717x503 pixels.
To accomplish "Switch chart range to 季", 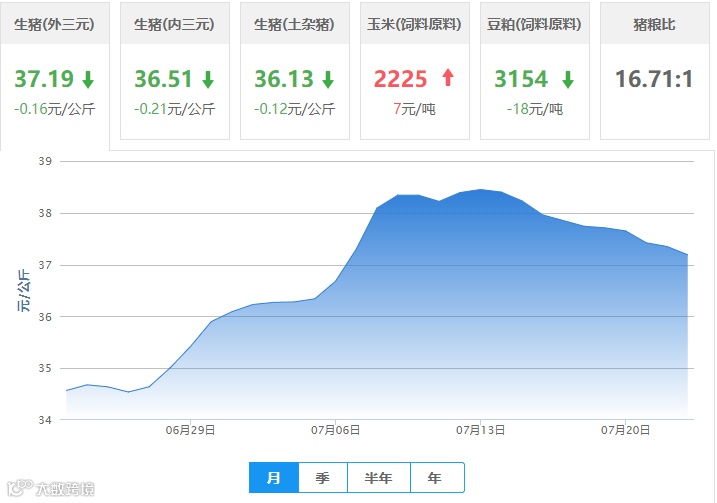I will click(323, 477).
